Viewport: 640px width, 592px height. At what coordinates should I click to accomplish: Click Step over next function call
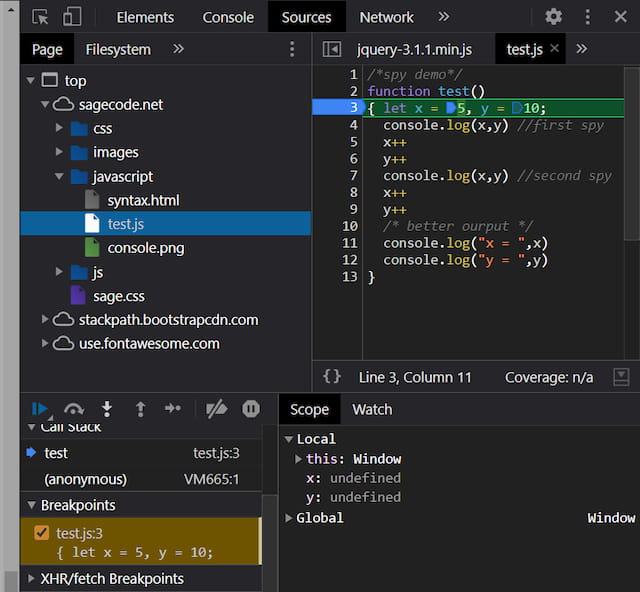click(x=74, y=408)
